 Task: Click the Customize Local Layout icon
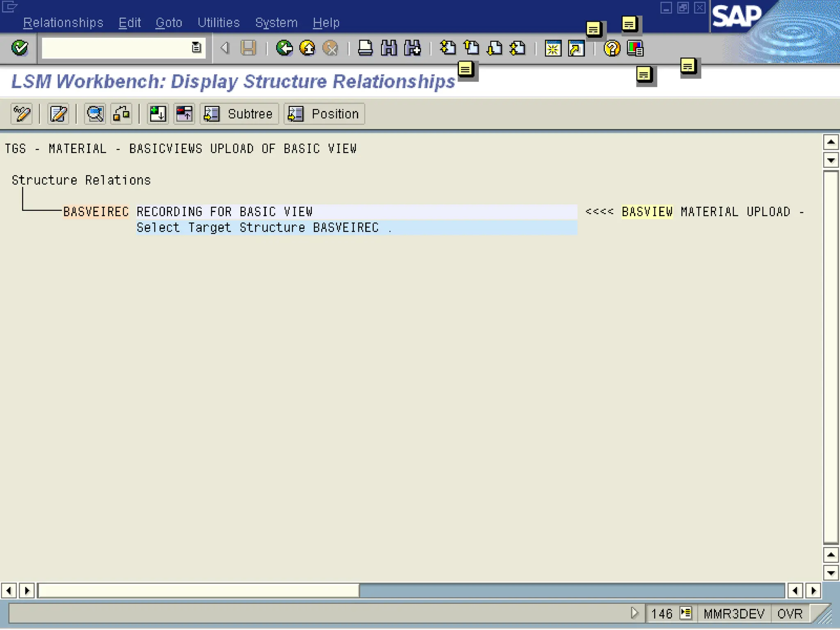(635, 48)
